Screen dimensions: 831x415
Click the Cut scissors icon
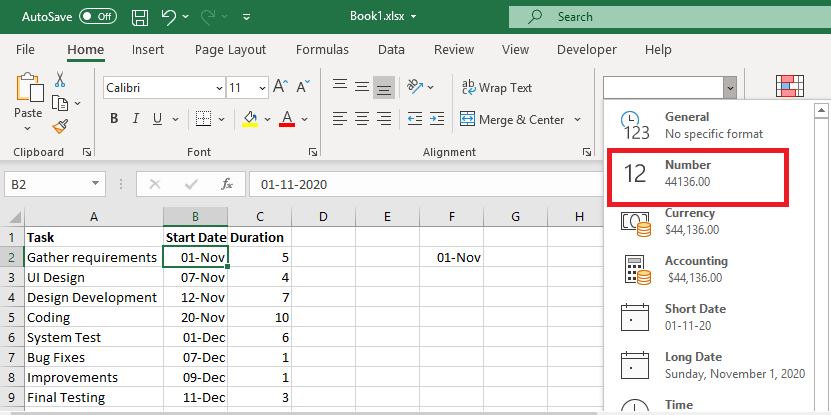click(x=60, y=80)
